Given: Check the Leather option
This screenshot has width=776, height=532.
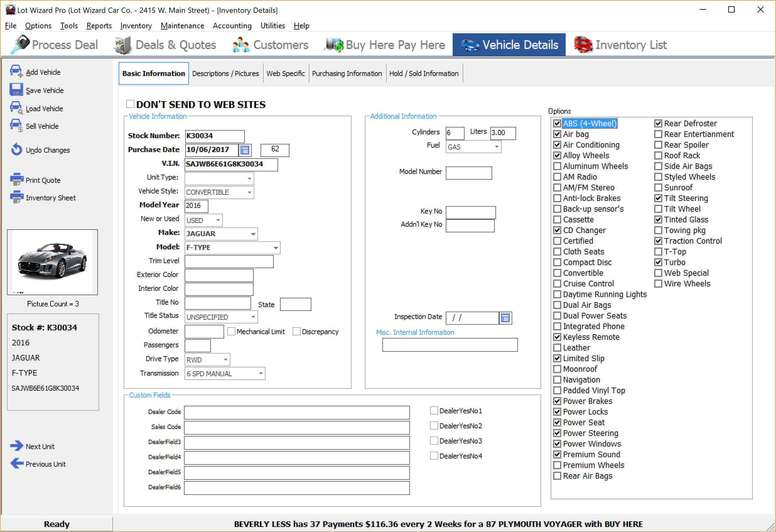Looking at the screenshot, I should tap(557, 348).
